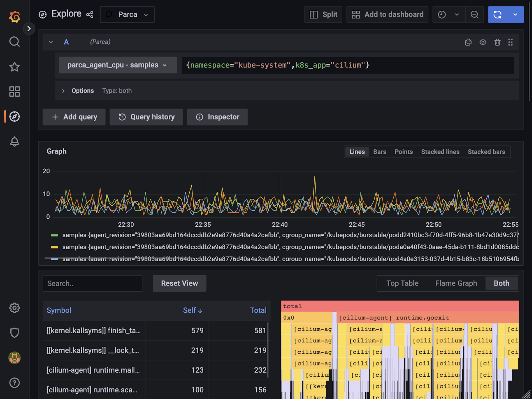
Task: Open the Dashboards grid icon in the sidebar
Action: coord(15,91)
